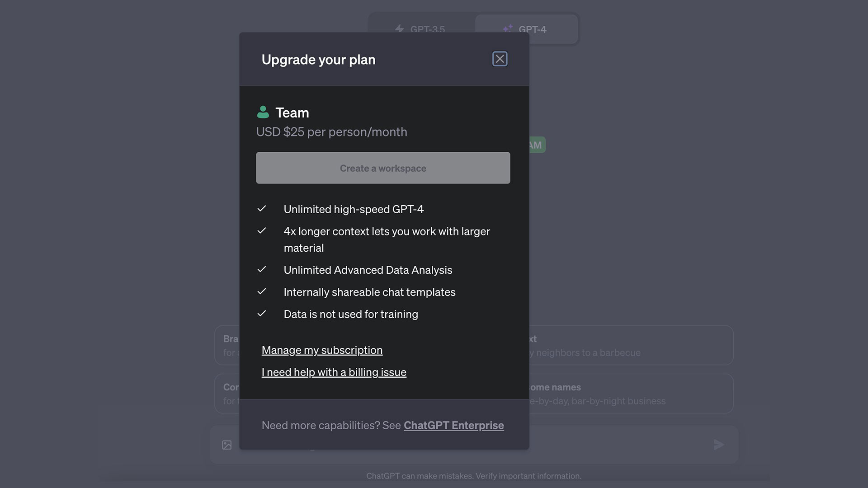Click the send message arrow icon
This screenshot has height=488, width=868.
(x=719, y=445)
